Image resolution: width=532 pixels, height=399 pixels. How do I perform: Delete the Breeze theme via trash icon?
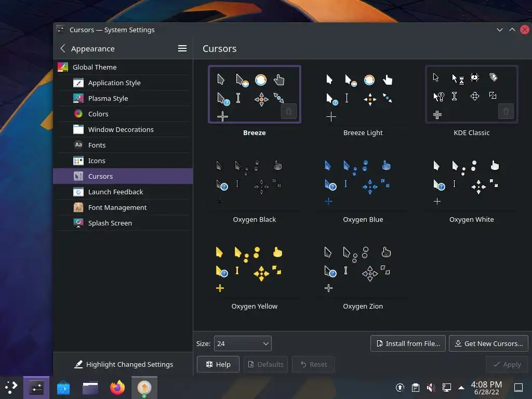click(289, 111)
